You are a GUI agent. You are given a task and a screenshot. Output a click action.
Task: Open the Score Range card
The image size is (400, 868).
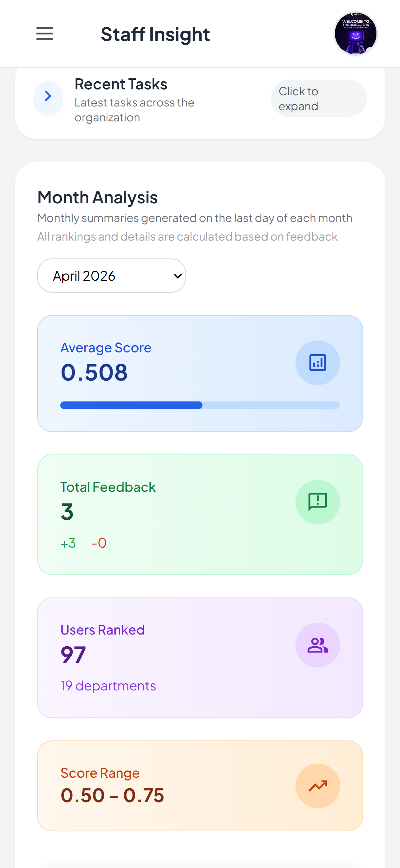pyautogui.click(x=200, y=786)
